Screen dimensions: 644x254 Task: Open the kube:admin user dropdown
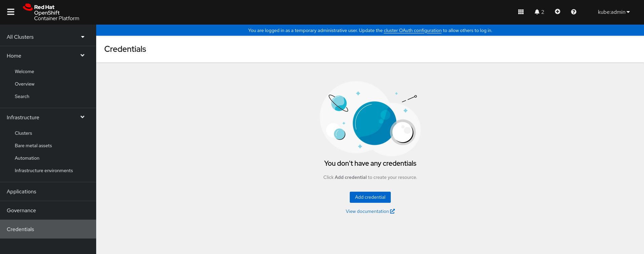click(613, 12)
